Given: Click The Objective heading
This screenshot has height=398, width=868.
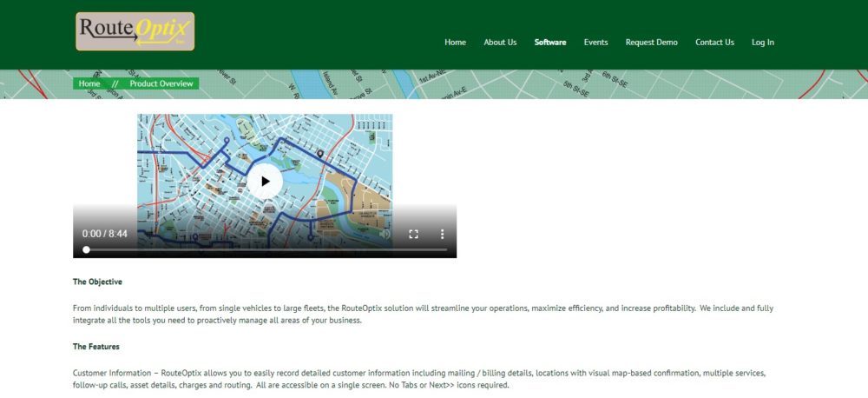Looking at the screenshot, I should [97, 282].
